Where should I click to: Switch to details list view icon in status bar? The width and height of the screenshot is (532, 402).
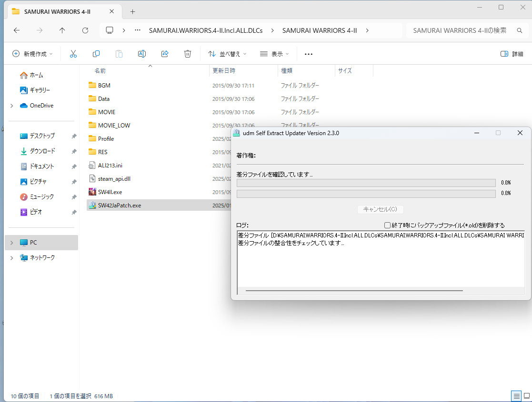(516, 396)
